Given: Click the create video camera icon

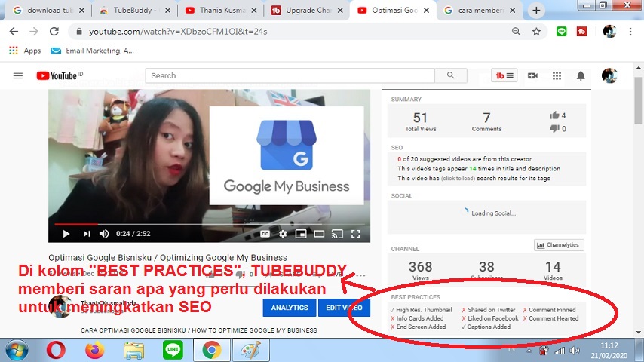Looking at the screenshot, I should [532, 75].
